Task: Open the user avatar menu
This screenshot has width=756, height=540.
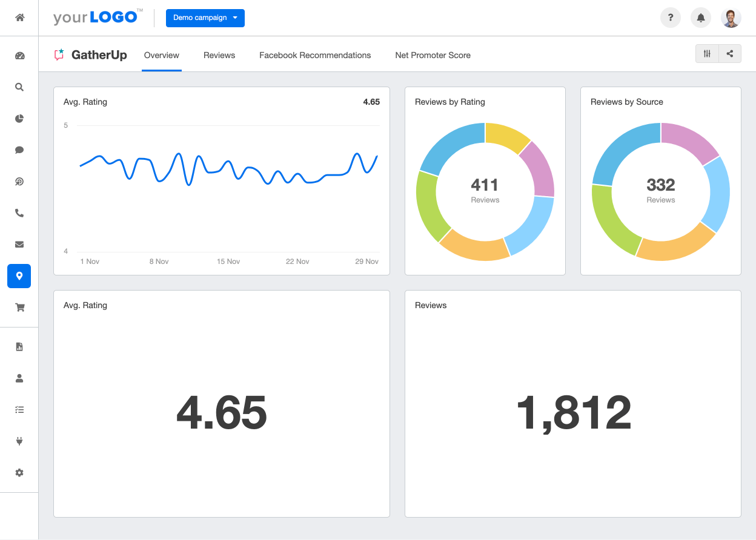Action: pyautogui.click(x=731, y=18)
